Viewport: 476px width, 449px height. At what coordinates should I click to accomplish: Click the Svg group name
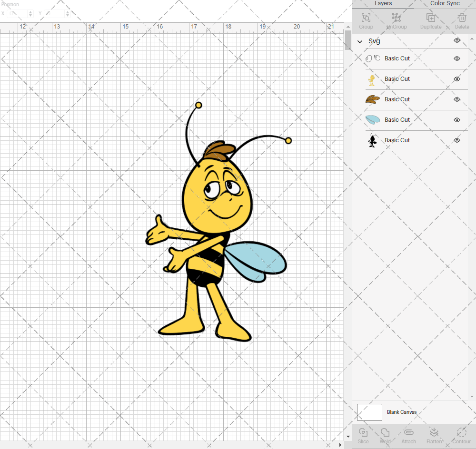point(374,41)
